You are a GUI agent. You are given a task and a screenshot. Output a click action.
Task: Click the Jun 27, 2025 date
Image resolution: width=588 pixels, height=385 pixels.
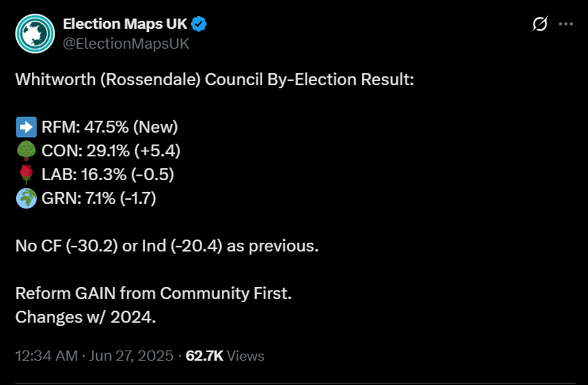click(130, 356)
